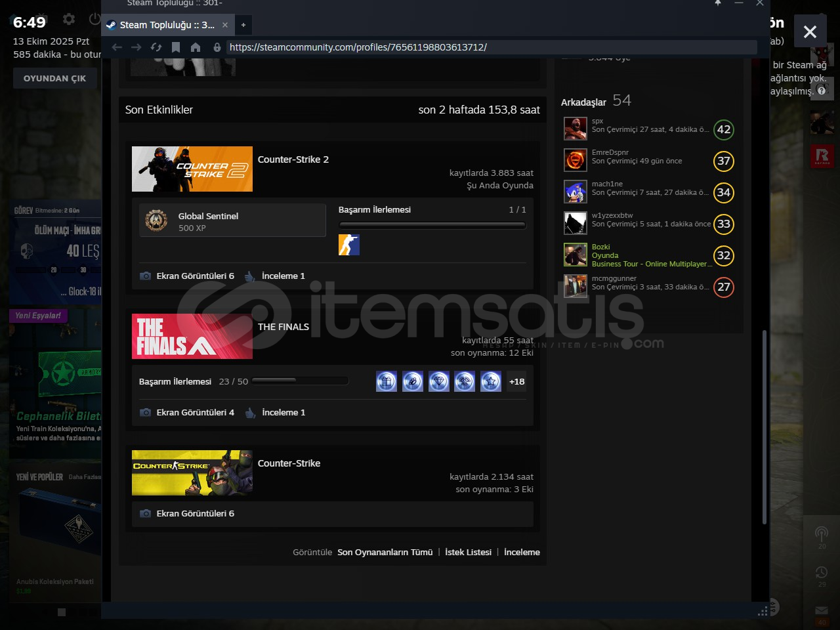Open Son Oynananların Tümü link
This screenshot has height=630, width=840.
(385, 553)
